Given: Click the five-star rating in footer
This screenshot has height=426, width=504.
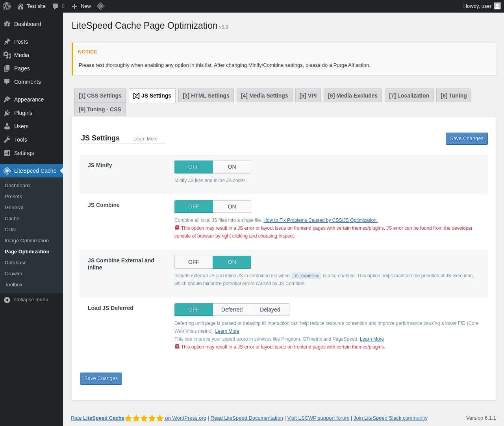Looking at the screenshot, I should (x=144, y=418).
